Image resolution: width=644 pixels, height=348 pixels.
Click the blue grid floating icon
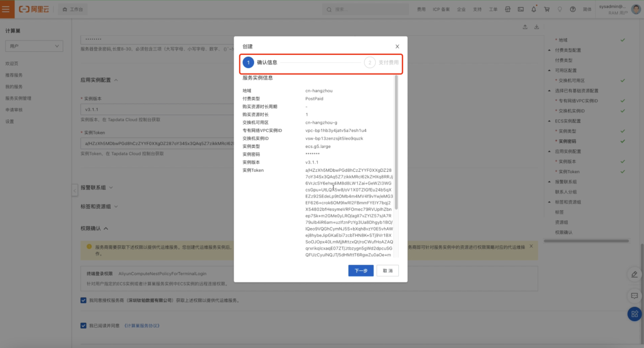click(634, 314)
